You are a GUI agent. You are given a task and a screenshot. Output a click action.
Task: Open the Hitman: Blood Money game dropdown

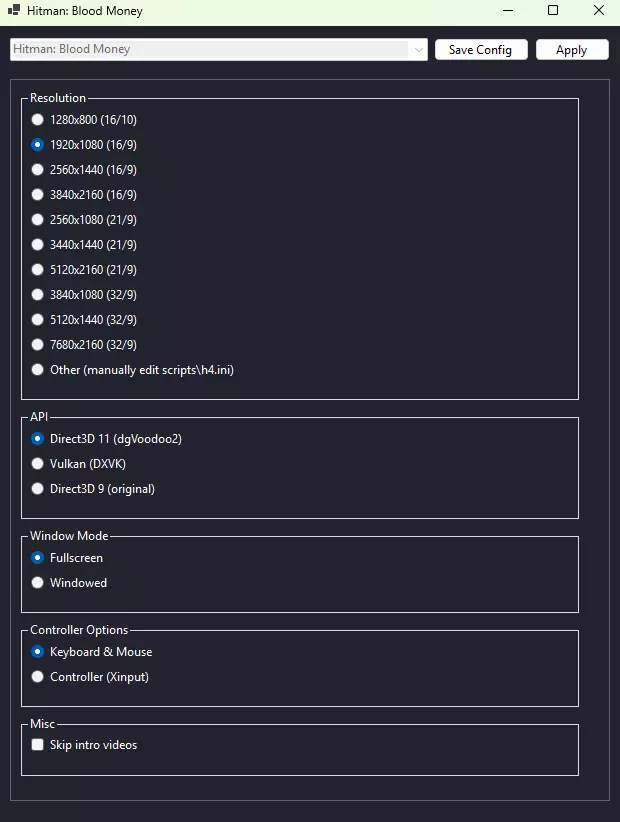click(219, 49)
